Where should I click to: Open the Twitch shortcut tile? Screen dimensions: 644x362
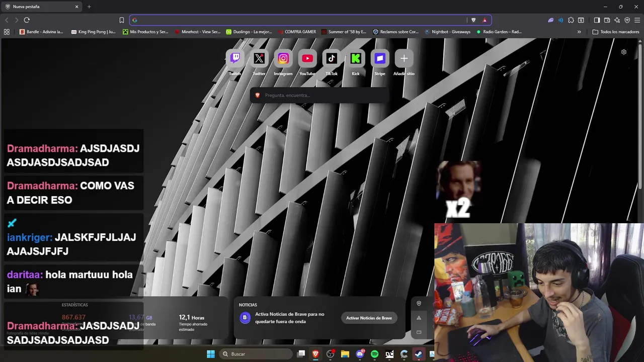pos(235,58)
